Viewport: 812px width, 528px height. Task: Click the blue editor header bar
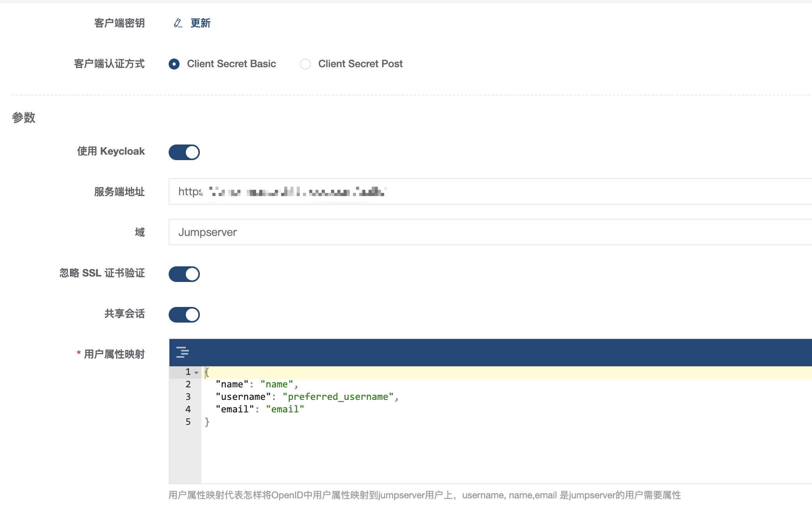tap(468, 352)
